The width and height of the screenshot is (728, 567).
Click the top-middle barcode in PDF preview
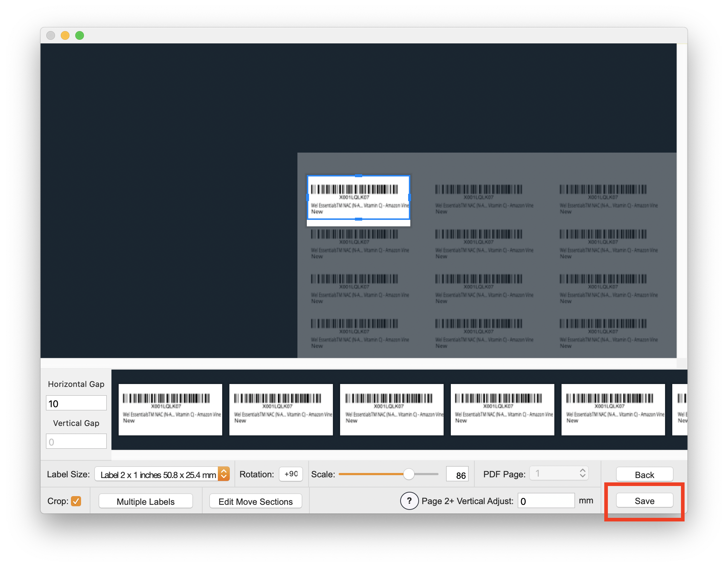(479, 189)
